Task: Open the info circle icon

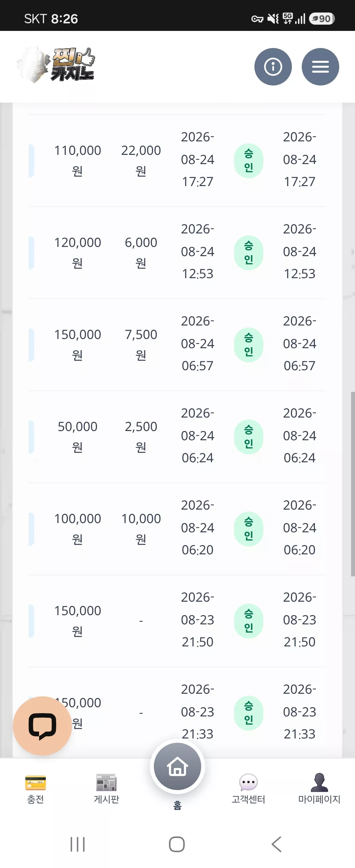Action: coord(273,67)
